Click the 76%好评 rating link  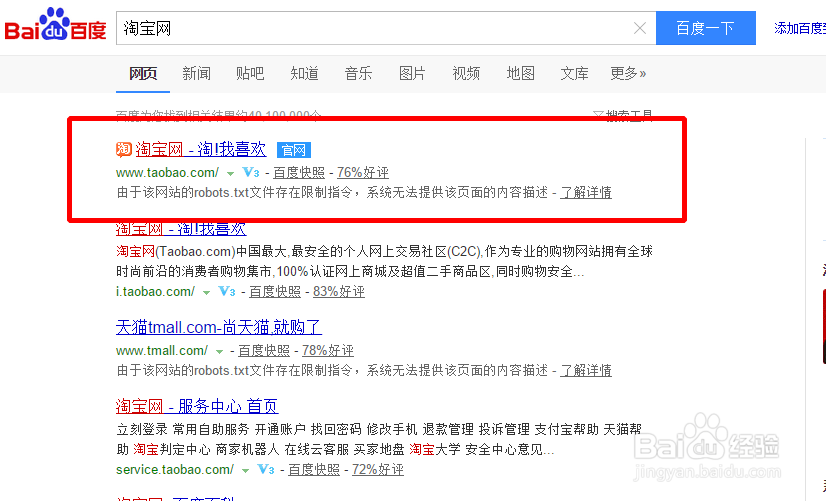click(x=363, y=172)
